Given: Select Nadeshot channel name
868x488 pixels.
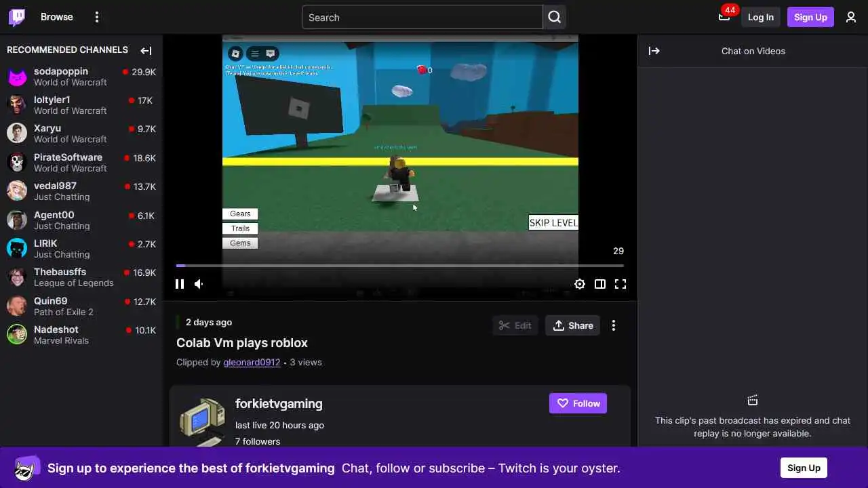Looking at the screenshot, I should 56,329.
